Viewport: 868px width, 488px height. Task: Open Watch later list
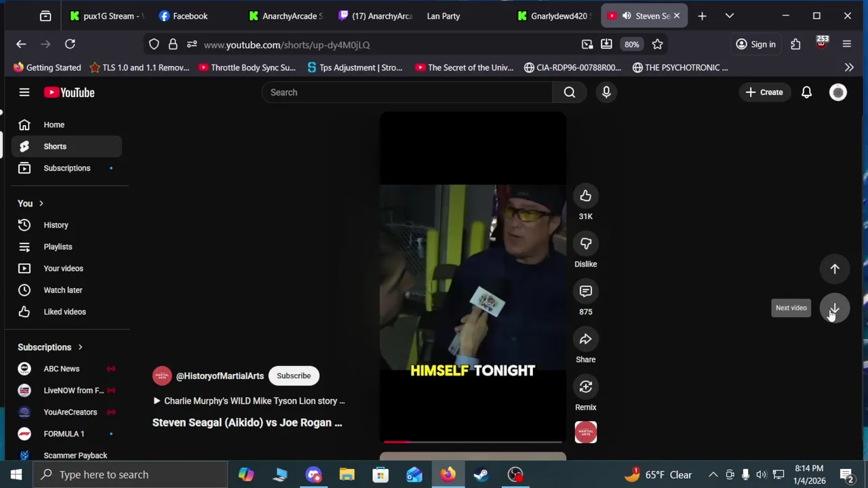coord(66,290)
